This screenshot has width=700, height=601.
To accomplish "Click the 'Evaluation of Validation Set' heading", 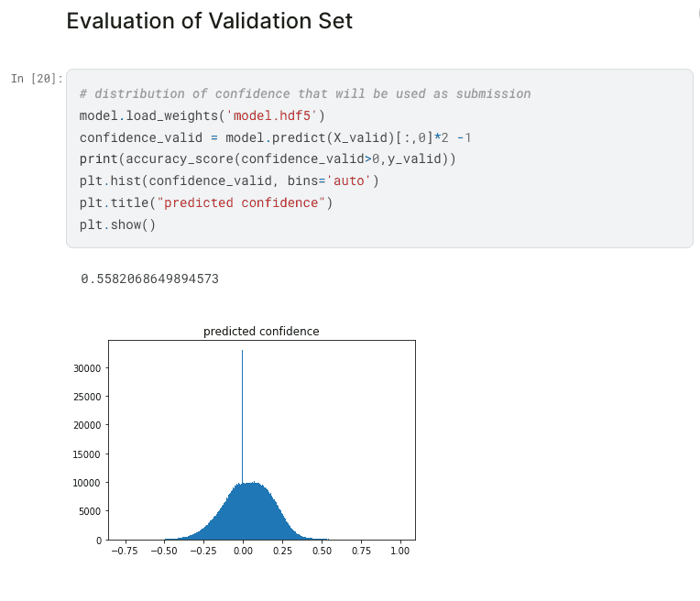I will [x=210, y=21].
